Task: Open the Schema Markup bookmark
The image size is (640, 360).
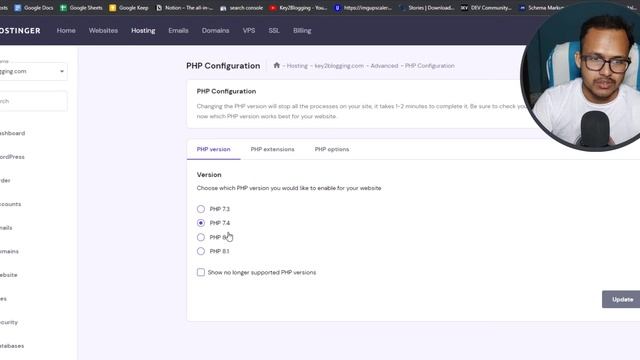Action: point(542,8)
